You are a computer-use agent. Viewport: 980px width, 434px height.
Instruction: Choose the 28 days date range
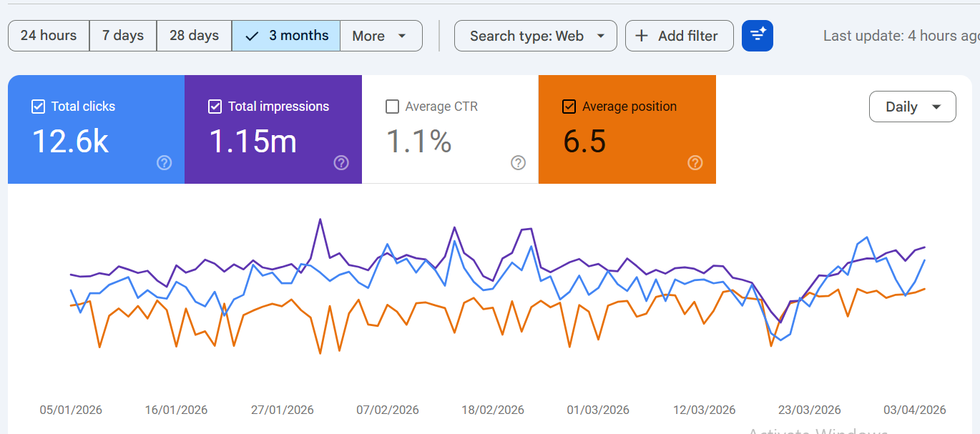point(194,36)
